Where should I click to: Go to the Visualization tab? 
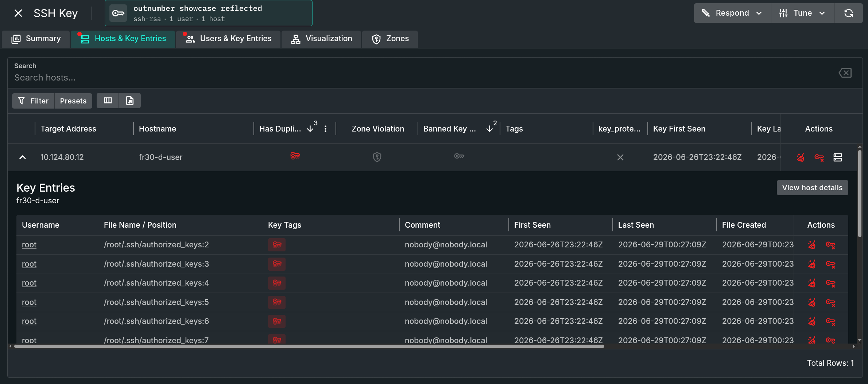coord(321,39)
